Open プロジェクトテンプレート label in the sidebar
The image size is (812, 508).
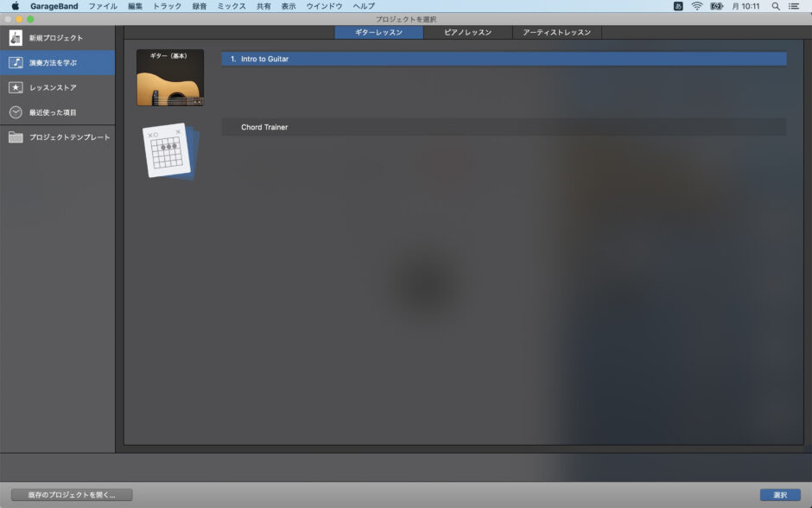69,137
